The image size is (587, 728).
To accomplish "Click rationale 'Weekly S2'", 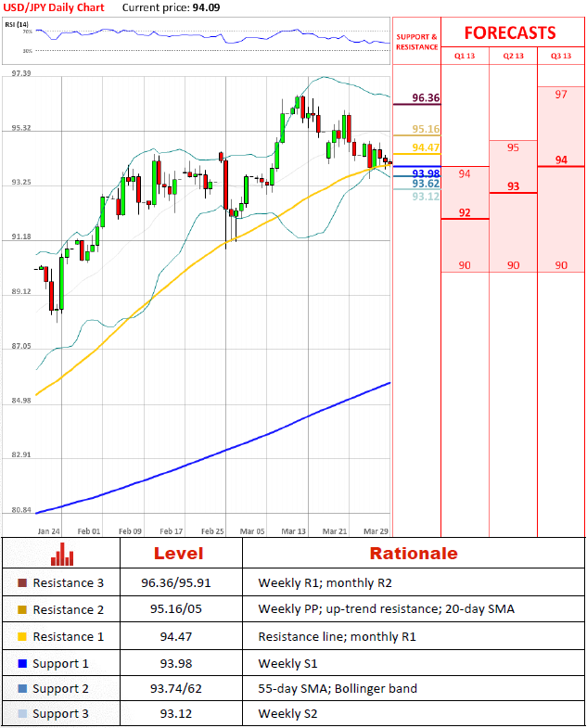I will (x=287, y=714).
